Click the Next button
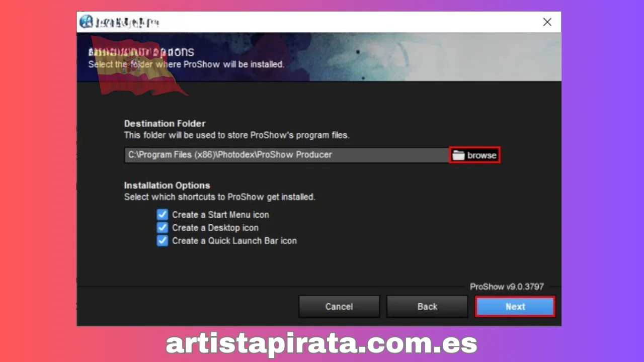The image size is (644, 362). tap(515, 307)
